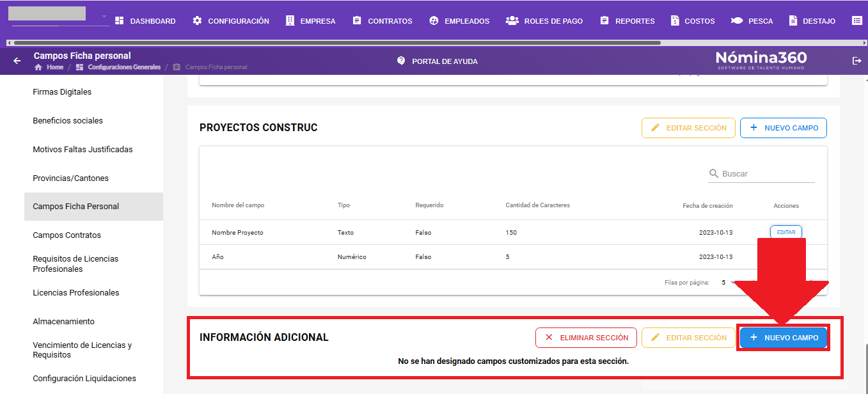Screen dimensions: 868x394
Task: Click Nuevo Campo for Proyectos Construc
Action: coord(784,128)
